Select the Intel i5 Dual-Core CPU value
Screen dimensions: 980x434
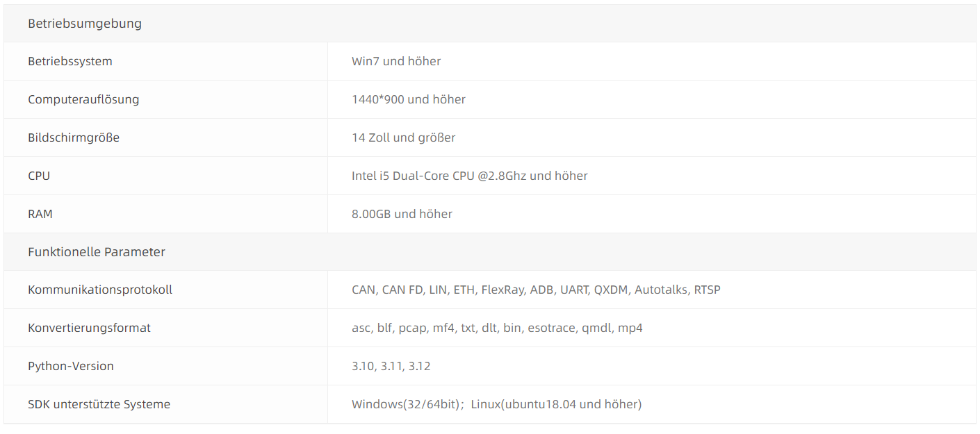[x=470, y=176]
